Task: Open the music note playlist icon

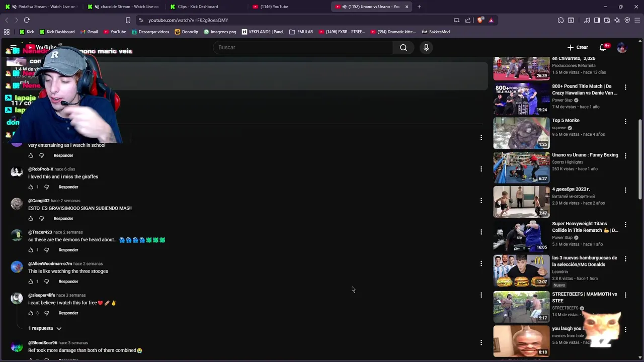Action: (x=587, y=20)
